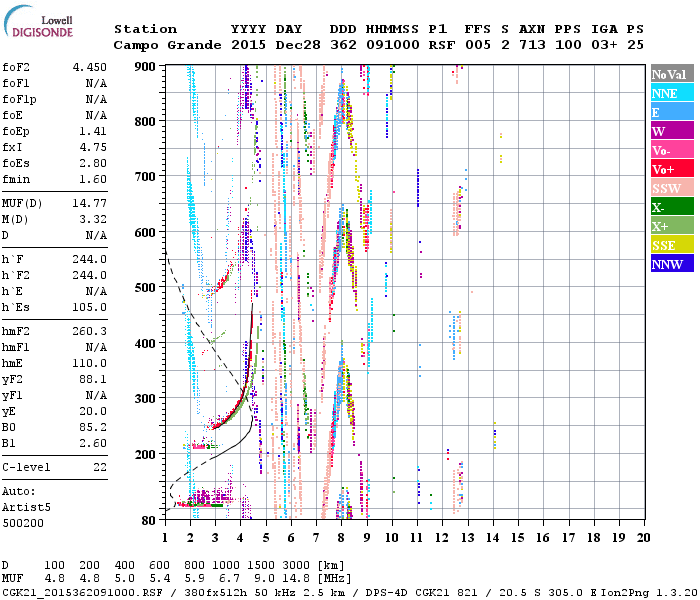Screen dimensions: 700x600
Task: Click the 900 km height axis label
Action: (x=145, y=67)
